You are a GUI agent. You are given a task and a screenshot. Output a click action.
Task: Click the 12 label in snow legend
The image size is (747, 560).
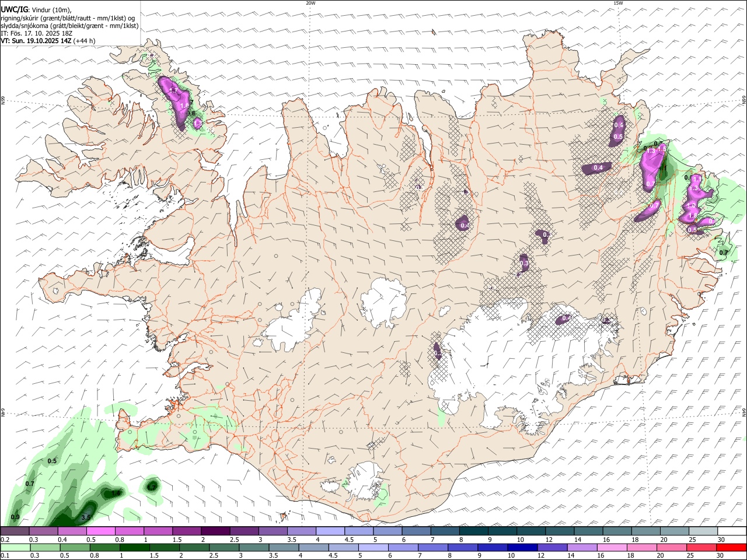coord(549,540)
